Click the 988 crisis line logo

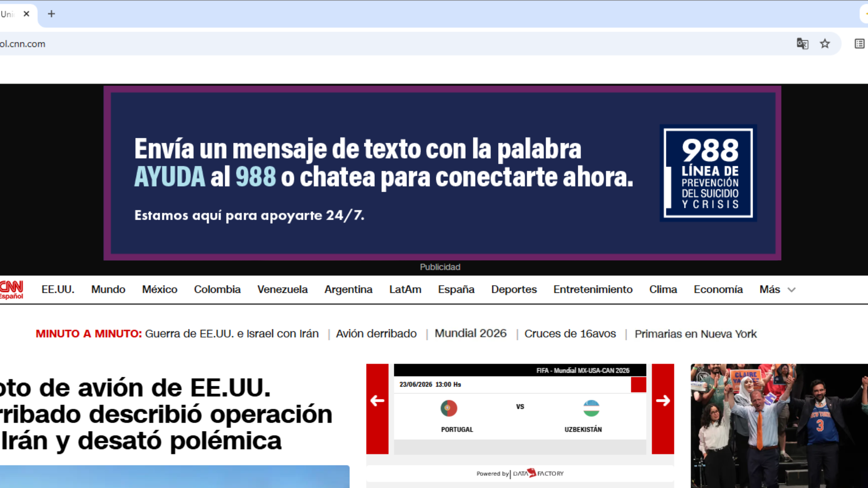[x=708, y=173]
